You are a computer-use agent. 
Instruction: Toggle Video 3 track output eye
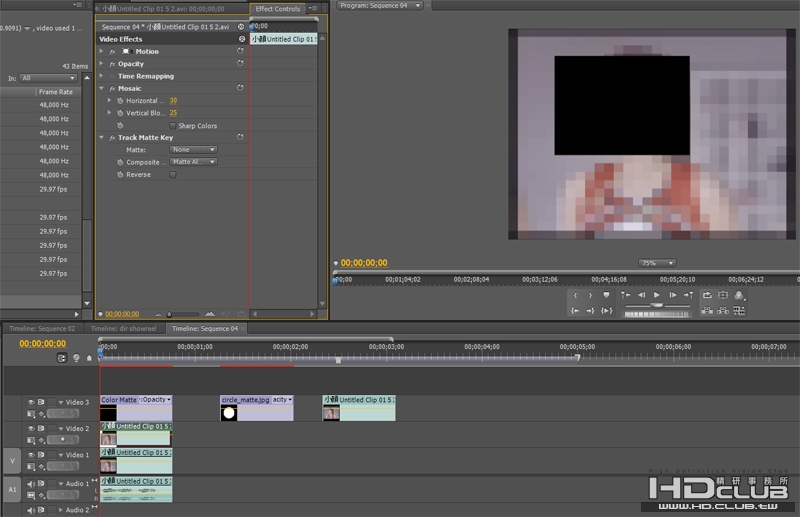click(x=31, y=402)
